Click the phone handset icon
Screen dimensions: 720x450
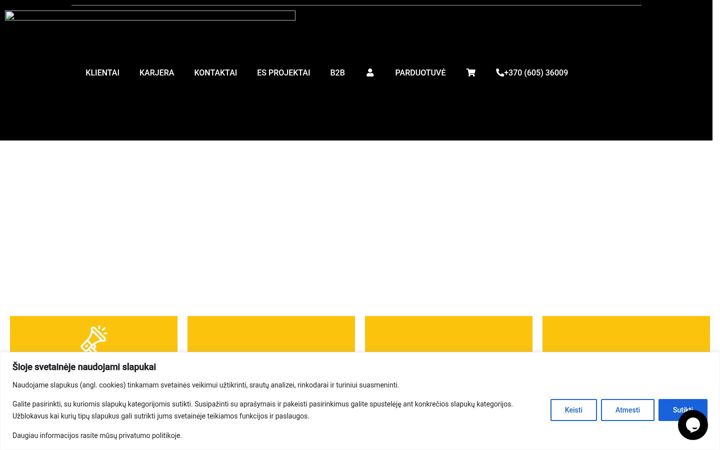tap(500, 73)
